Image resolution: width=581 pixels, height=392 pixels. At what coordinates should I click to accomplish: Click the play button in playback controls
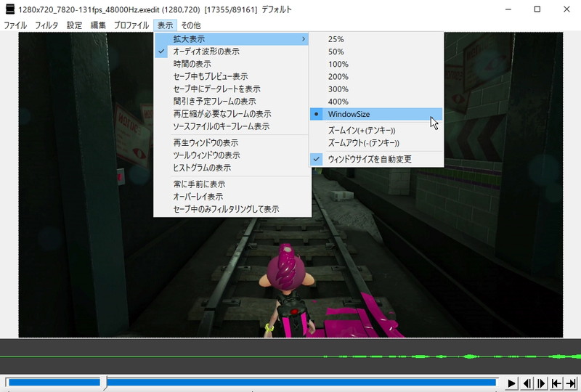511,383
